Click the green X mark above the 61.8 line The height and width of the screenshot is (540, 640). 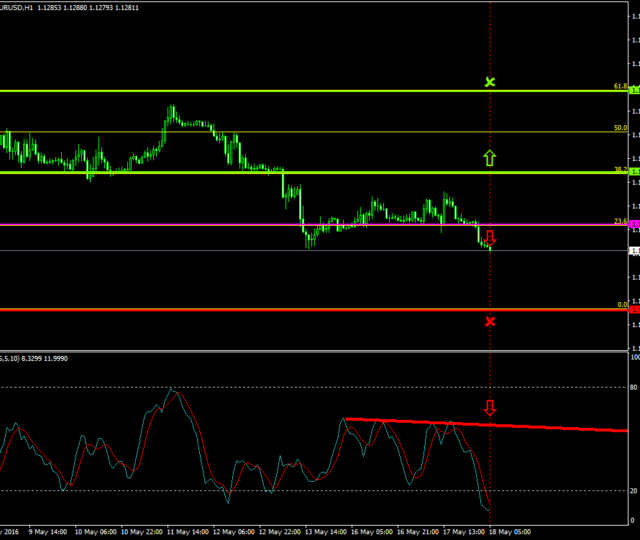coord(490,81)
